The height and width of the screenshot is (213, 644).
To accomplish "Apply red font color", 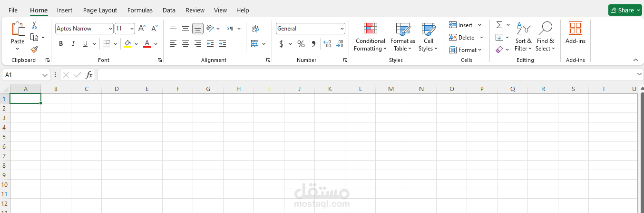I will tap(147, 44).
